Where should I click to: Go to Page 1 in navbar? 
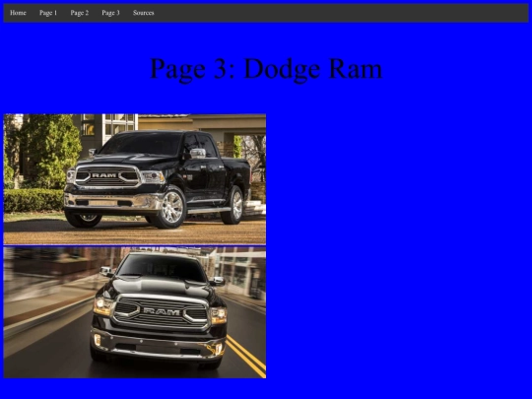tap(48, 13)
